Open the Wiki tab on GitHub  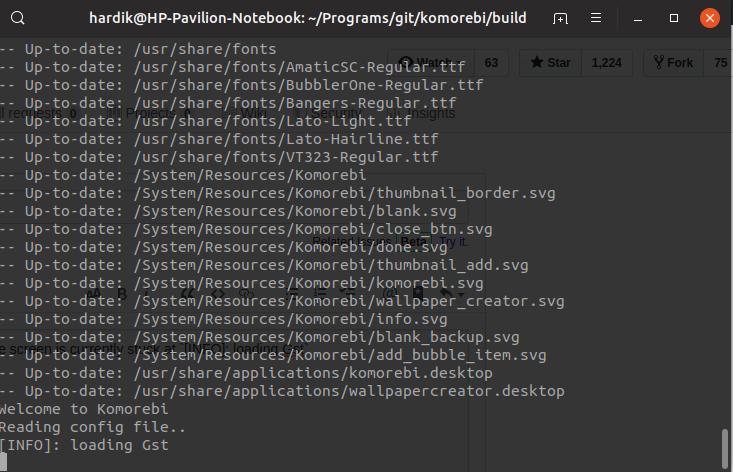pos(245,113)
